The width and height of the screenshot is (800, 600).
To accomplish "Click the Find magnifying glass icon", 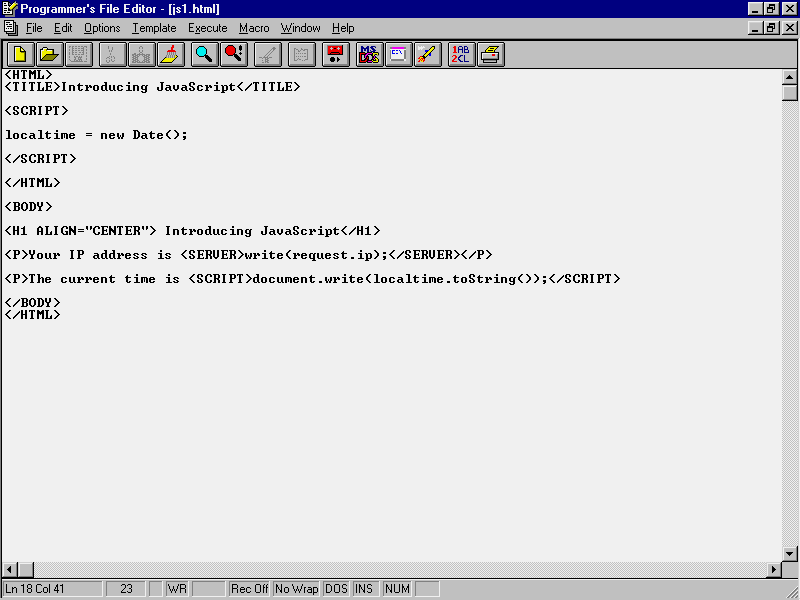I will (205, 54).
